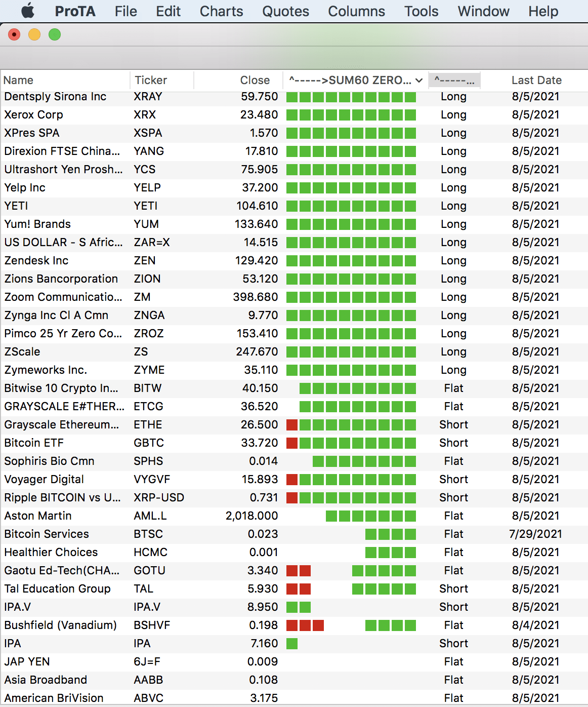Sort by the Close column header
This screenshot has width=588, height=707.
pyautogui.click(x=238, y=80)
